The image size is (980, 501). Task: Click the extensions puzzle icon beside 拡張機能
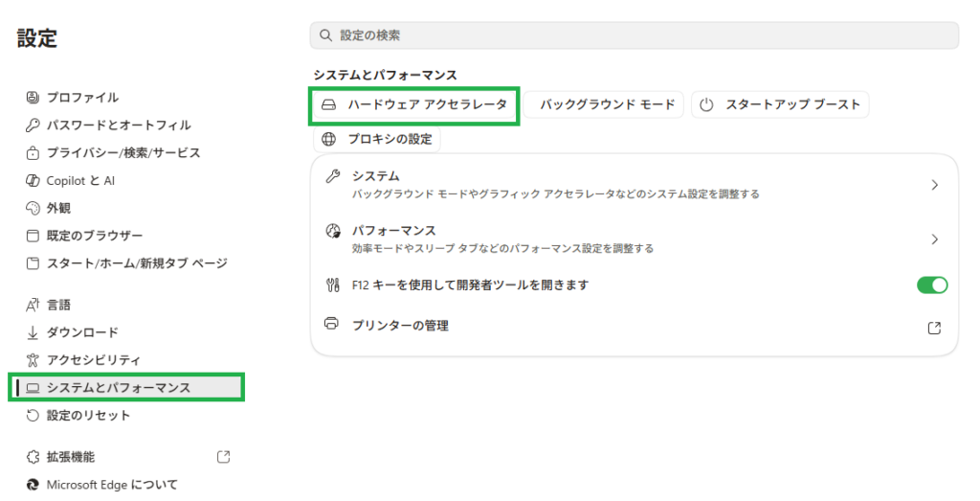click(33, 457)
